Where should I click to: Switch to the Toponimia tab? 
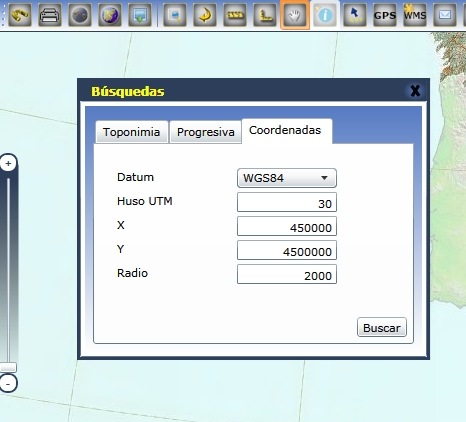132,132
